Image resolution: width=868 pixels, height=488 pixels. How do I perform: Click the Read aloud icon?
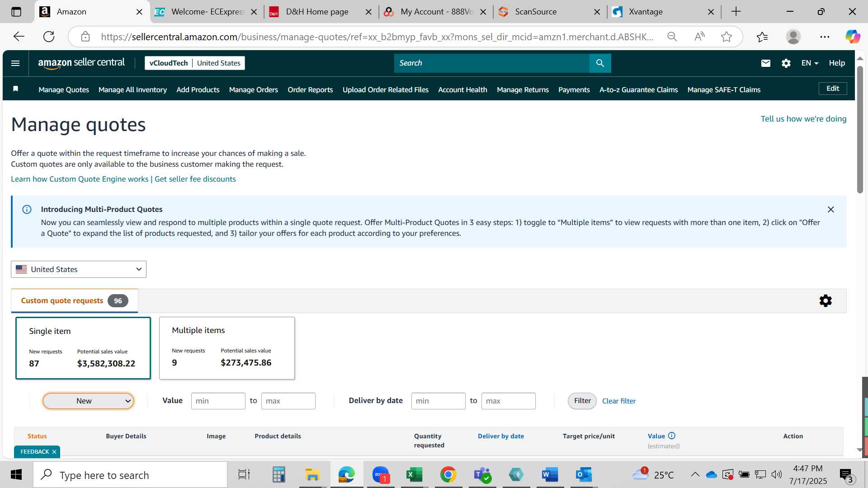point(699,37)
